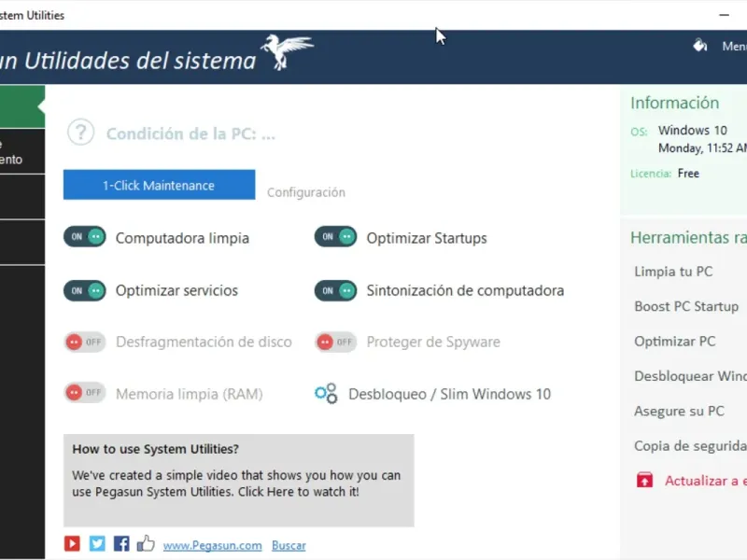747x560 pixels.
Task: Click the 'Monday, 11:52' date text
Action: 703,148
